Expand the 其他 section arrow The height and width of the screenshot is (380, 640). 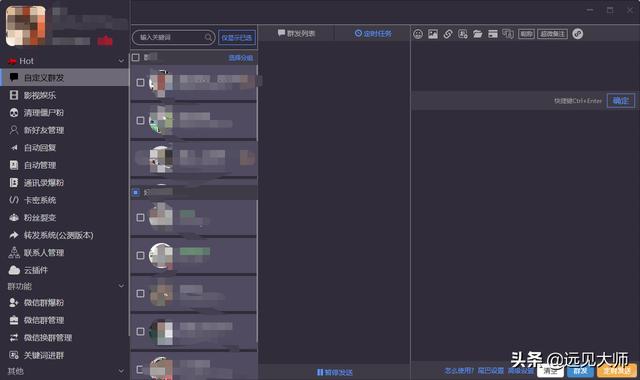click(x=121, y=371)
